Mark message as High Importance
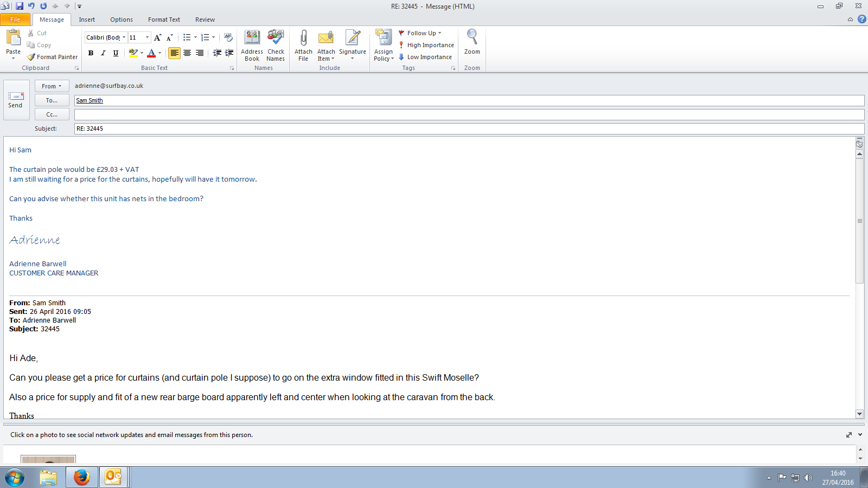The image size is (868, 488). click(x=426, y=45)
